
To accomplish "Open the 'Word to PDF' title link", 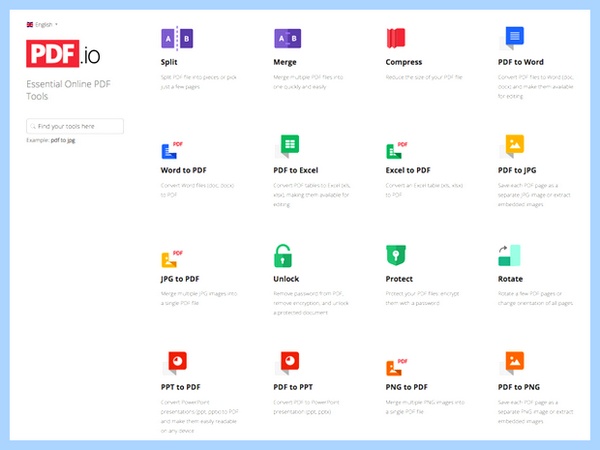I will point(184,170).
